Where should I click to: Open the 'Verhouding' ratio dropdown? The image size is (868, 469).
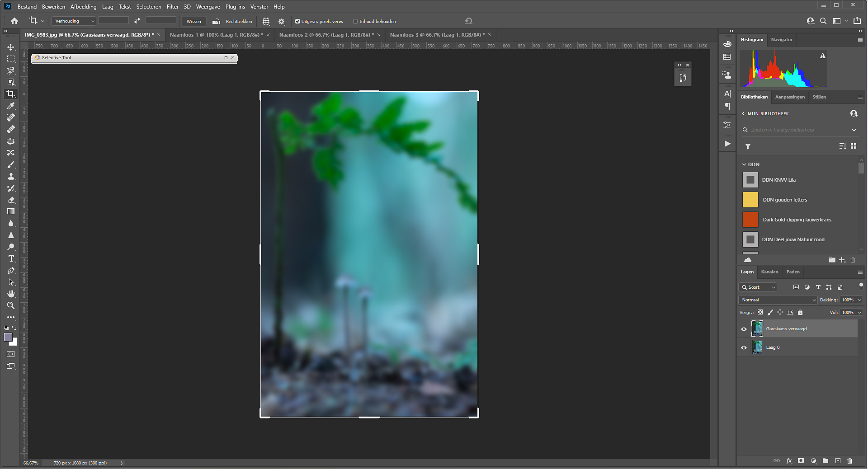point(74,21)
